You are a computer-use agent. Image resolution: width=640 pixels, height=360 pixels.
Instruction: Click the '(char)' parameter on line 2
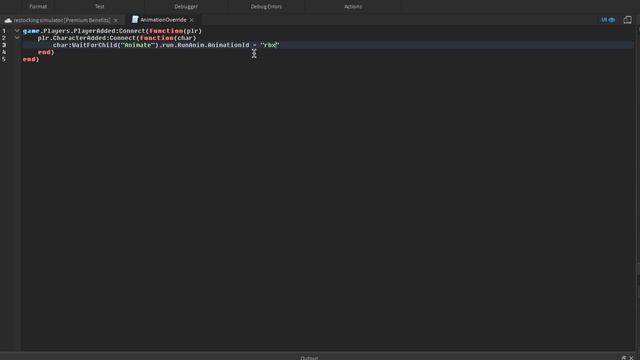(185, 38)
